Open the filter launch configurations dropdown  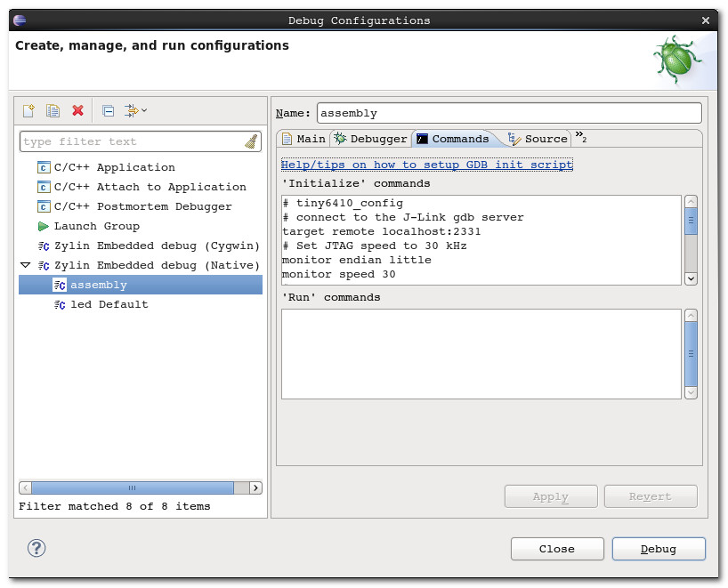coord(135,110)
